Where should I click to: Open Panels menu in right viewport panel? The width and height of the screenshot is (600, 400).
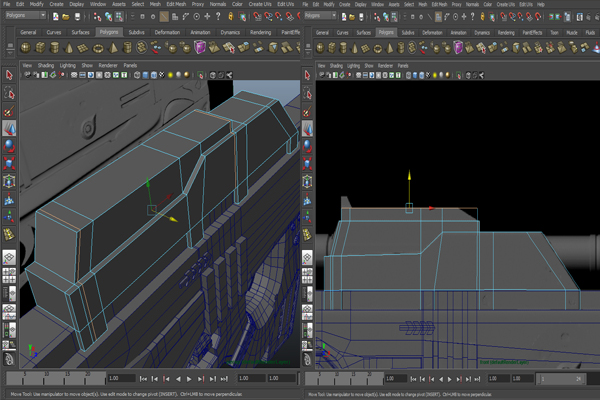click(x=403, y=66)
